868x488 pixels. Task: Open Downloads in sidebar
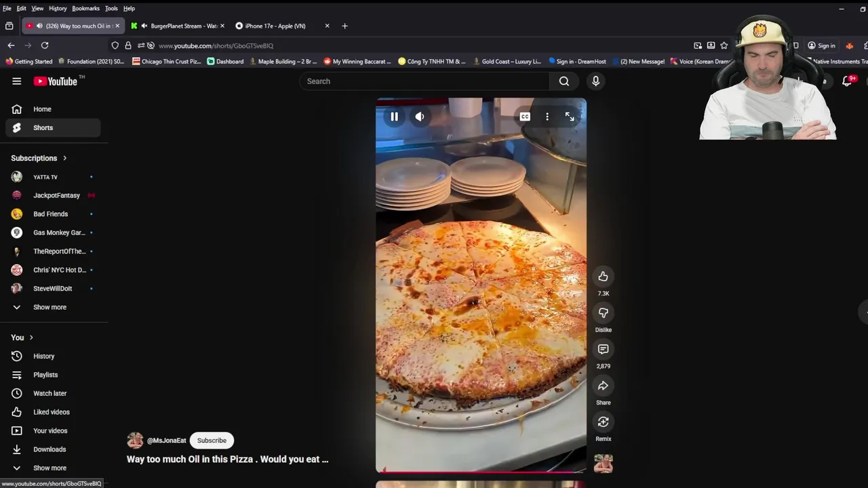pyautogui.click(x=53, y=449)
